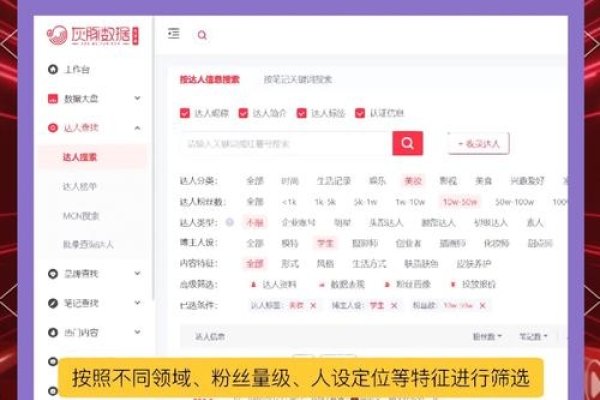Click the 灰豚数据 logo
The image size is (600, 400).
(93, 36)
